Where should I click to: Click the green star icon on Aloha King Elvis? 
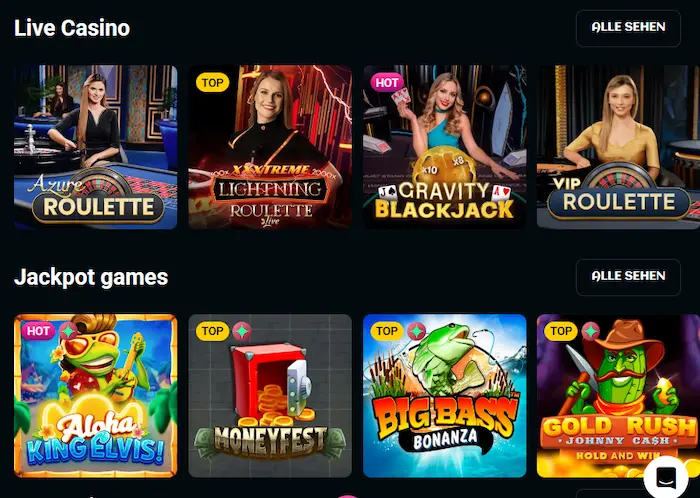point(68,331)
